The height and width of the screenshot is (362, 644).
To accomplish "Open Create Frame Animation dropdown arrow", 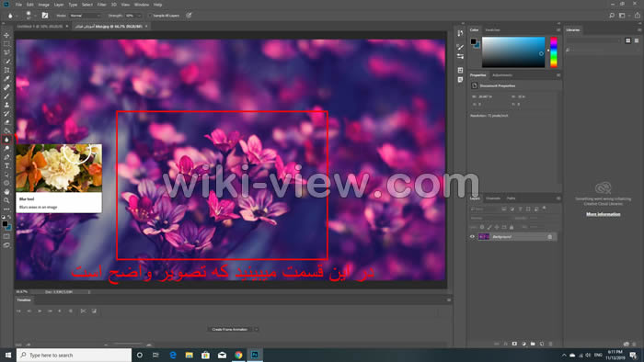I will coord(256,329).
